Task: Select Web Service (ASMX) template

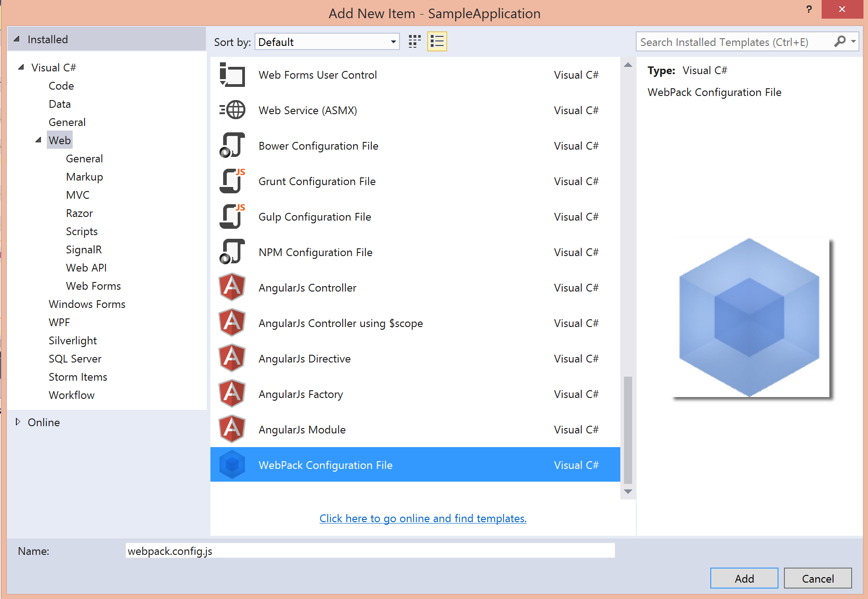Action: click(415, 110)
